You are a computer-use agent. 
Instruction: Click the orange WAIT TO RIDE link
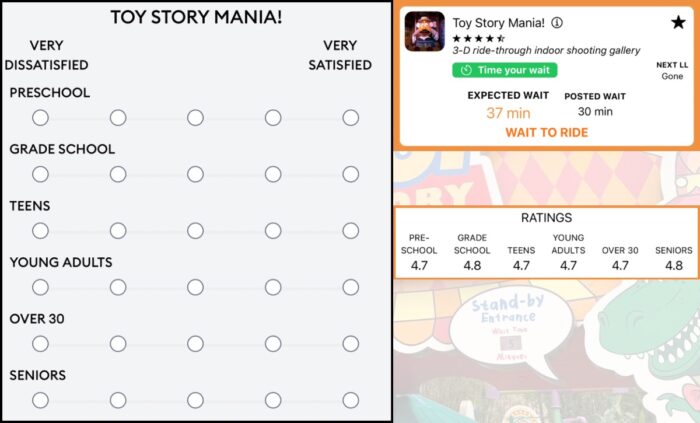(546, 132)
